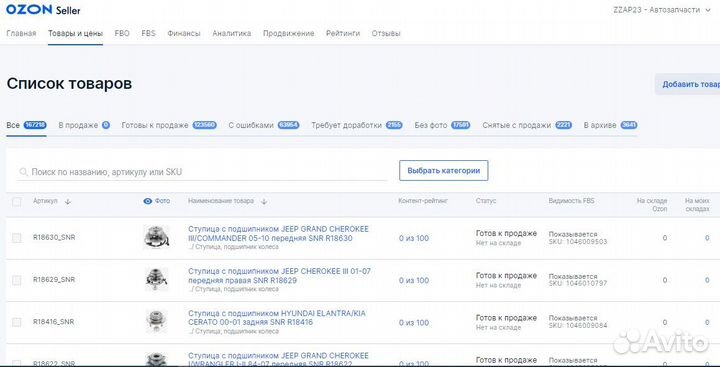The height and width of the screenshot is (367, 720).
Task: Open JEEP GRAND CHEROKEE III/COMMANDER R18630 product link
Action: 278,233
